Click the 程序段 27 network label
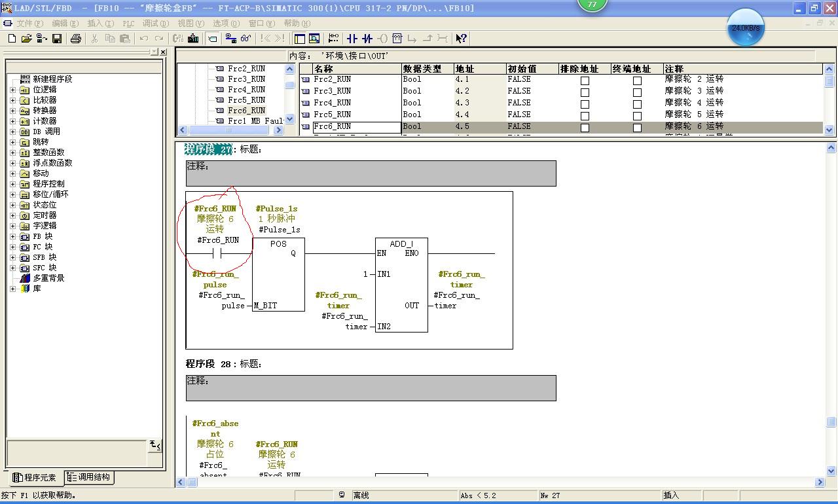This screenshot has height=504, width=838. tap(208, 149)
